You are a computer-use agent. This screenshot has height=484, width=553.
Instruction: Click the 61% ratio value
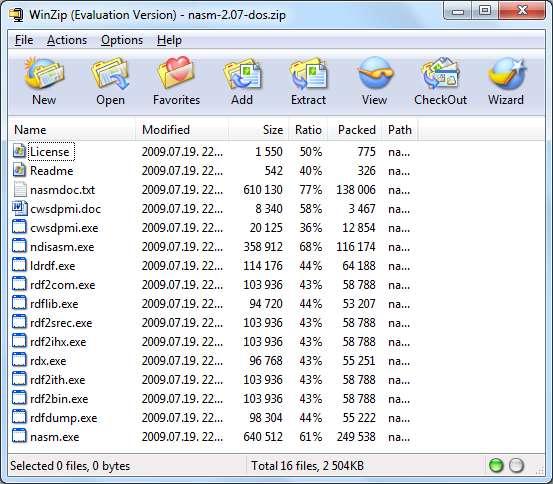click(310, 437)
